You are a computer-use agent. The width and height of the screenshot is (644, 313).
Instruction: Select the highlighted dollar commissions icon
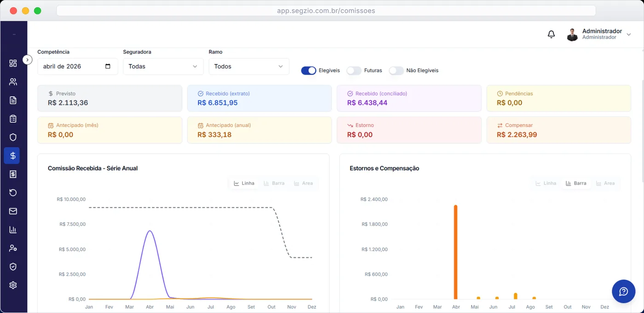click(12, 156)
